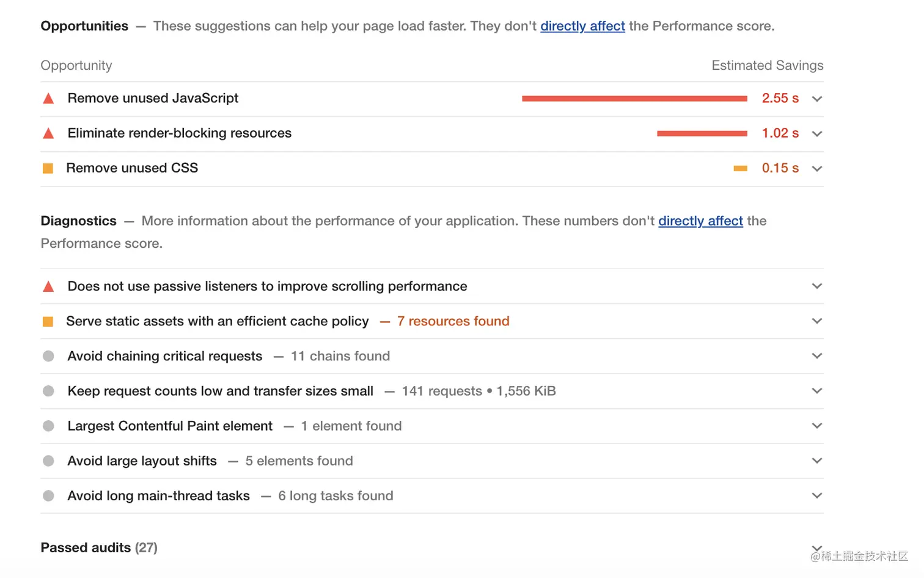
Task: Click the 1.02 s red savings bar
Action: pos(702,133)
